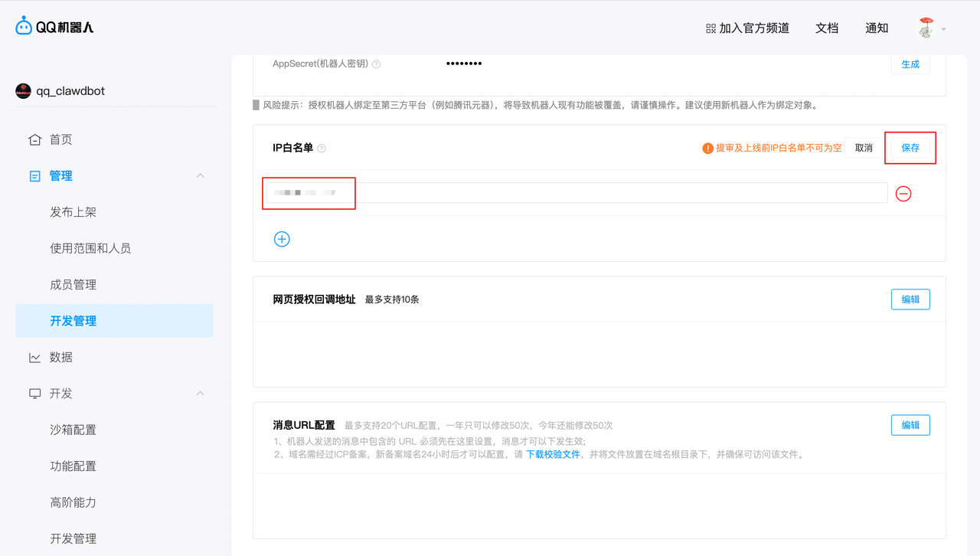Image resolution: width=980 pixels, height=556 pixels.
Task: Collapse the 管理 sidebar section
Action: coord(201,176)
